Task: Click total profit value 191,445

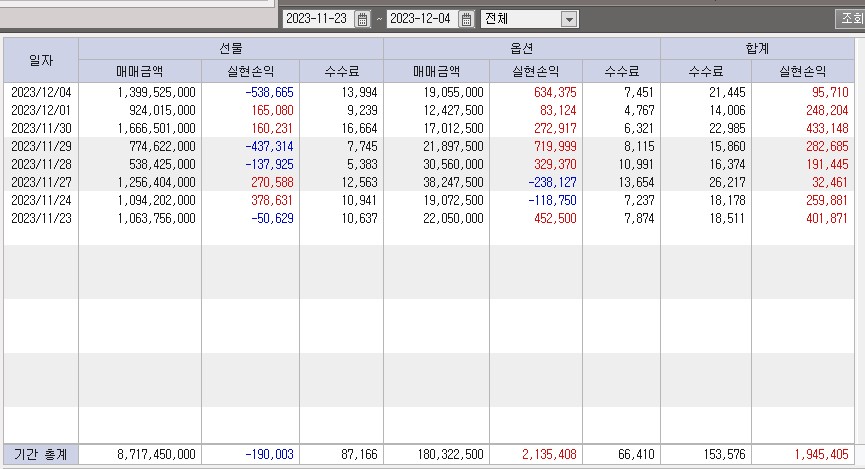Action: point(827,164)
